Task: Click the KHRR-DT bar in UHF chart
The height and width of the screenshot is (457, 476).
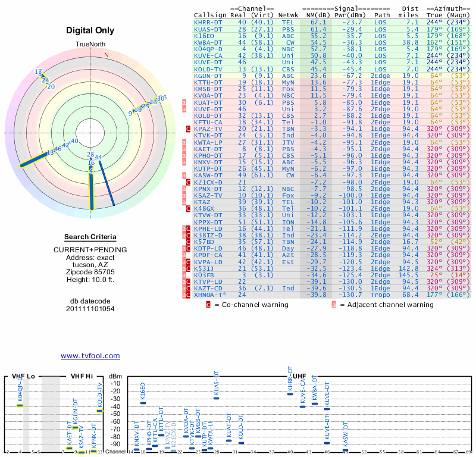Action: (x=290, y=394)
